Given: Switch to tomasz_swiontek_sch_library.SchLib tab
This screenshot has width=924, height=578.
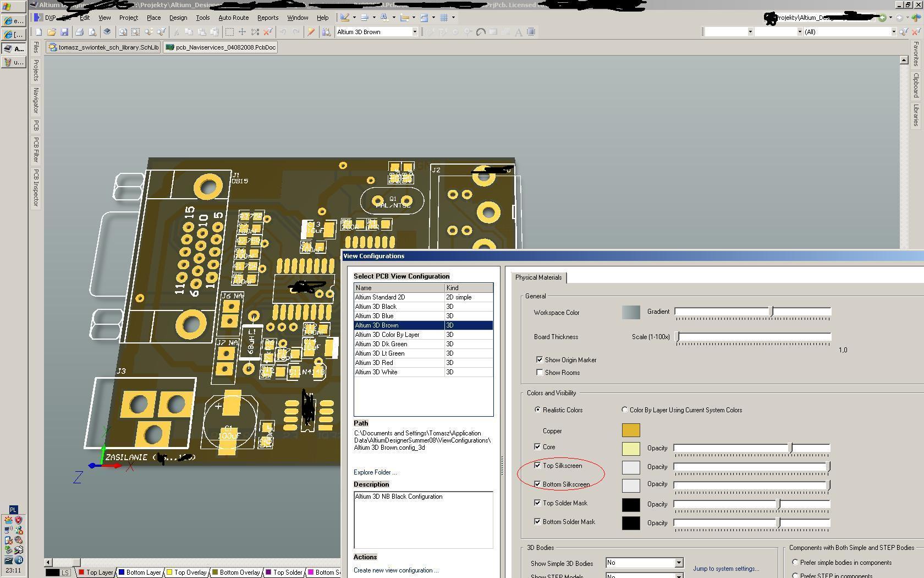Looking at the screenshot, I should click(103, 47).
